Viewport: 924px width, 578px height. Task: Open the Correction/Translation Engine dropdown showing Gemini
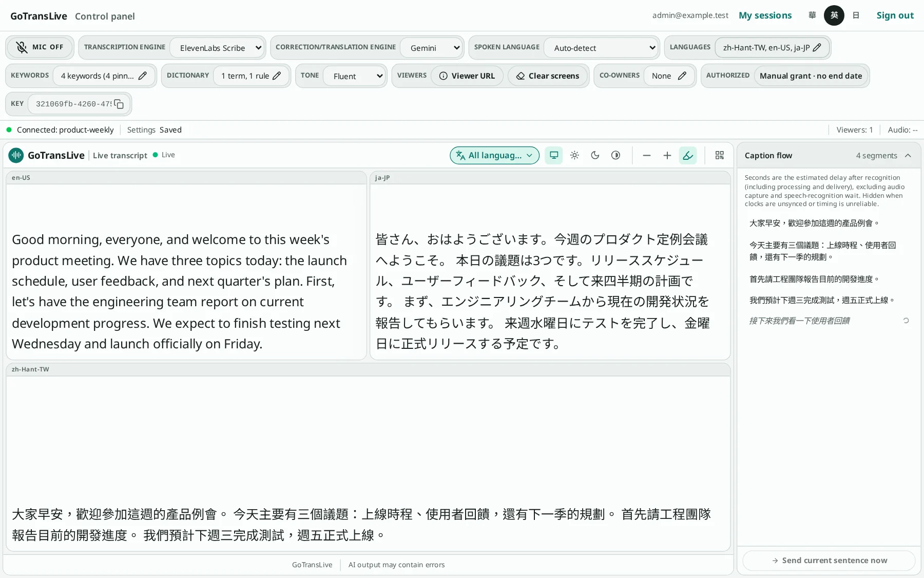pyautogui.click(x=431, y=48)
